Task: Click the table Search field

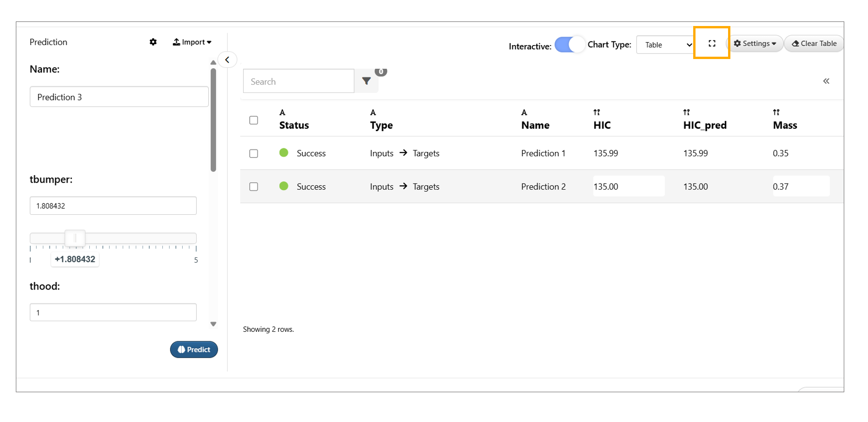Action: coord(298,82)
